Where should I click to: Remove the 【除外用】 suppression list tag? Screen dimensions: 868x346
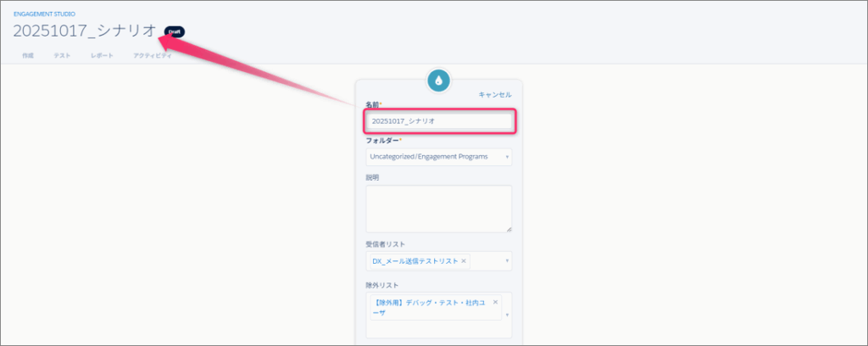(495, 302)
